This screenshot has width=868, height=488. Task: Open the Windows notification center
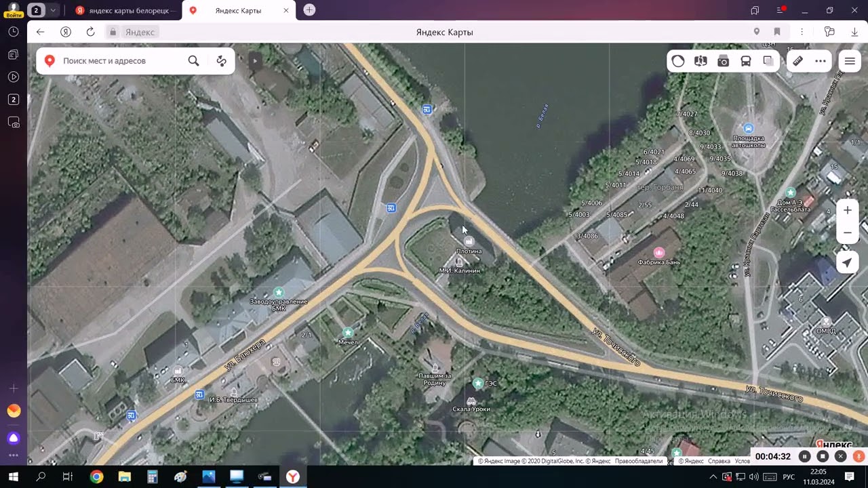tap(849, 476)
